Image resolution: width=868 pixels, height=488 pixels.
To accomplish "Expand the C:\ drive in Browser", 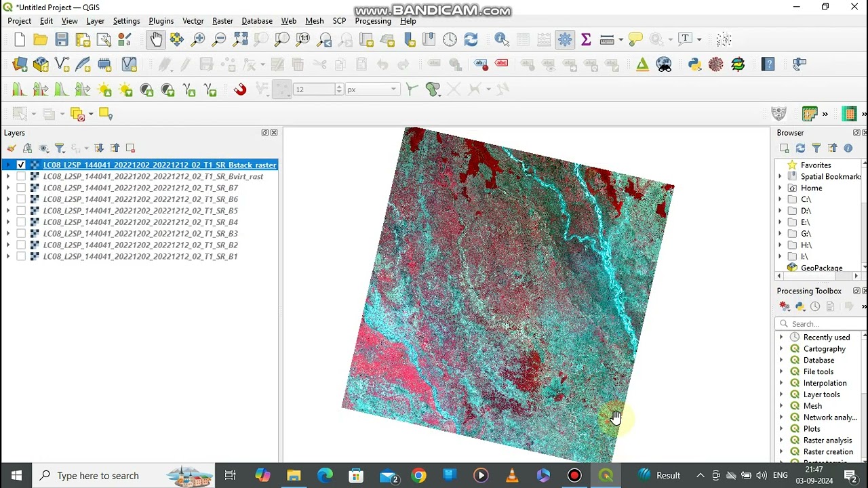I will (780, 199).
